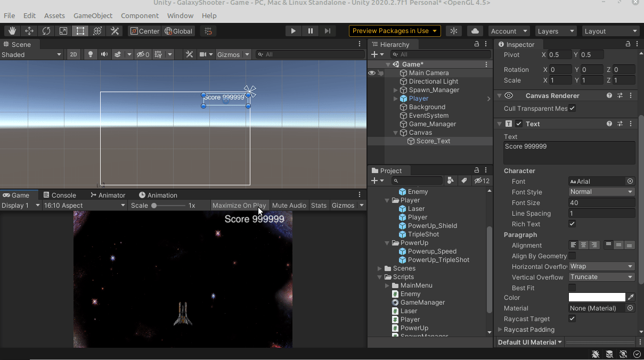Switch to the Console tab
This screenshot has height=360, width=644.
point(59,195)
